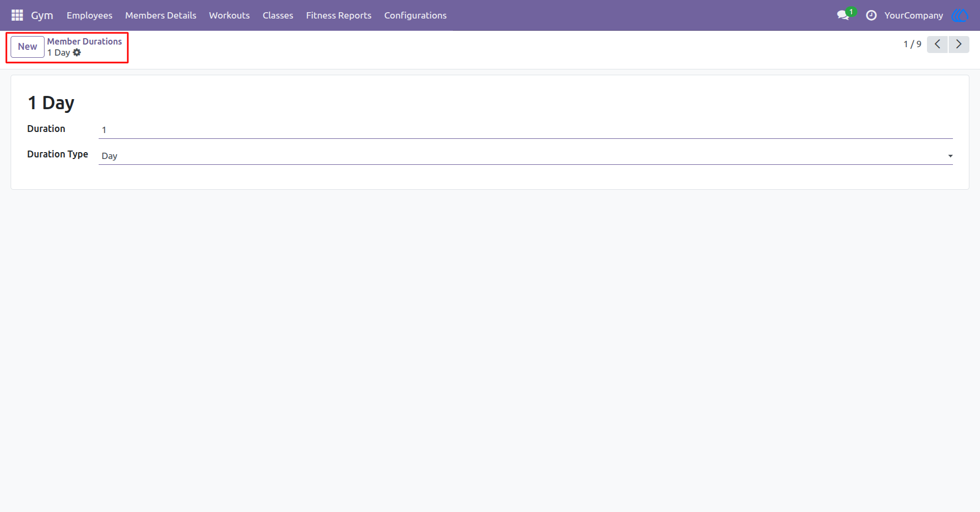Click into the Duration input field
The width and height of the screenshot is (980, 512).
click(526, 130)
